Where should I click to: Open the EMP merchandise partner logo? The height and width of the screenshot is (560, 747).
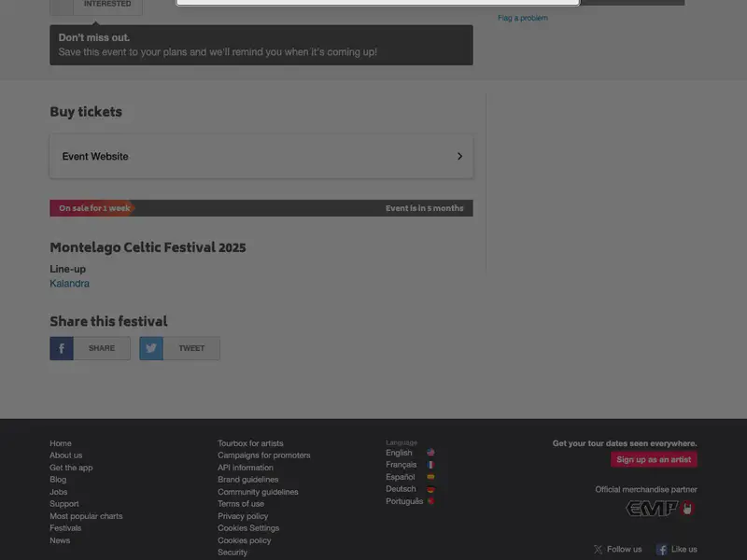pos(660,509)
